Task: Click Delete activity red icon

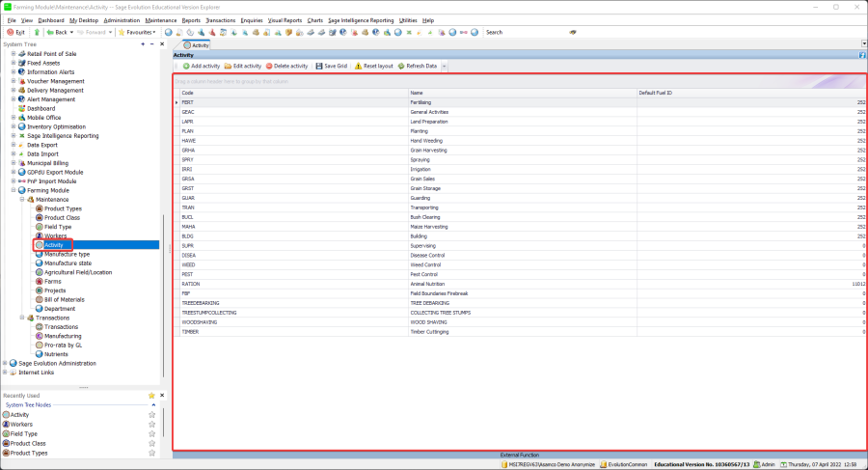Action: tap(269, 66)
